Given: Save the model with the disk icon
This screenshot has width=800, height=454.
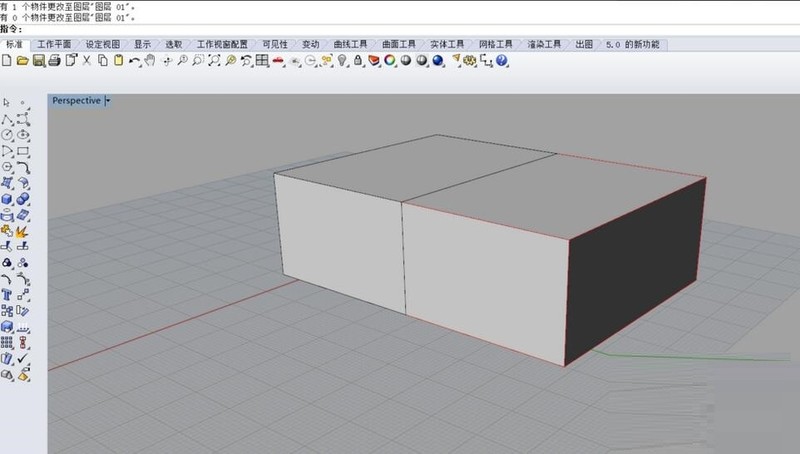Looking at the screenshot, I should coord(38,61).
